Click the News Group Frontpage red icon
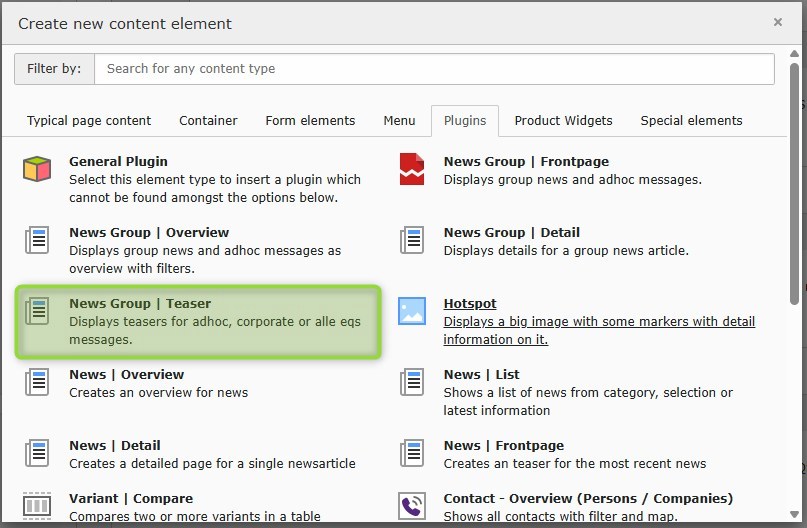Image resolution: width=807 pixels, height=528 pixels. (412, 169)
